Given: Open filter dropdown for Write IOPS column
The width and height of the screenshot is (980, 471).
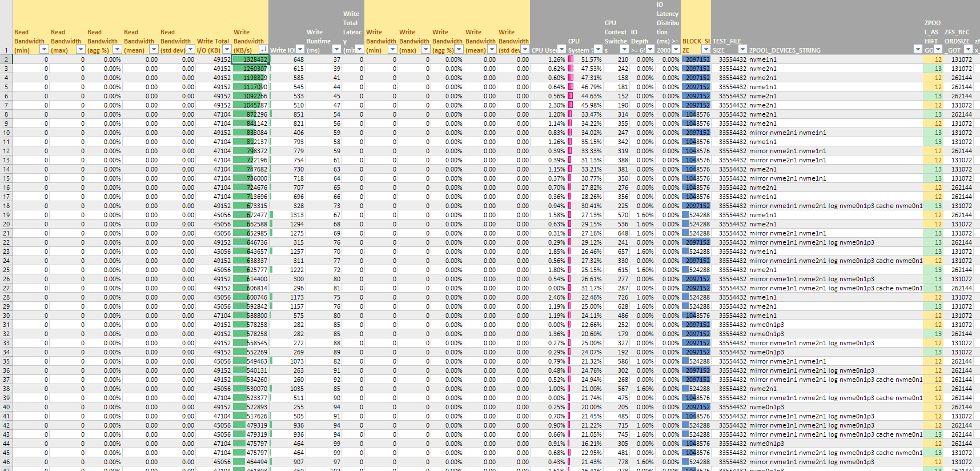Looking at the screenshot, I should pyautogui.click(x=300, y=50).
